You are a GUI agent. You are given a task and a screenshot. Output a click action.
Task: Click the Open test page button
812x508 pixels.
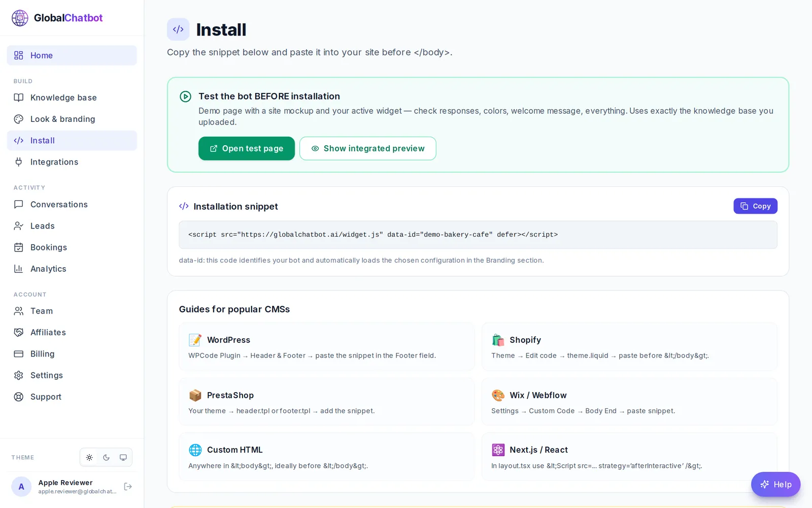pos(247,148)
